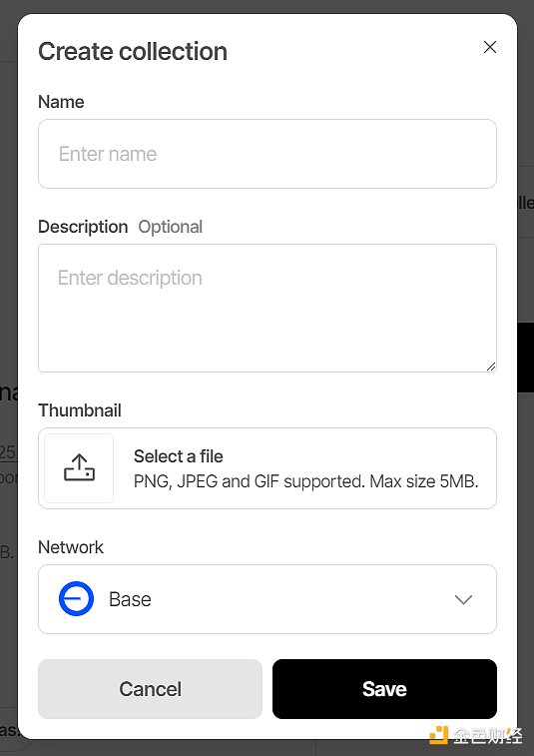The width and height of the screenshot is (534, 756).
Task: Focus the Enter name field
Action: click(x=267, y=154)
